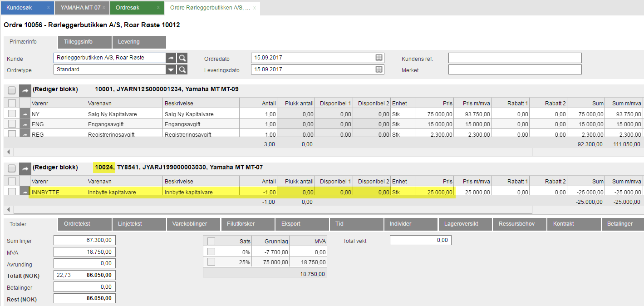
Task: Open arrow icon for MT-09 block header
Action: tap(25, 90)
